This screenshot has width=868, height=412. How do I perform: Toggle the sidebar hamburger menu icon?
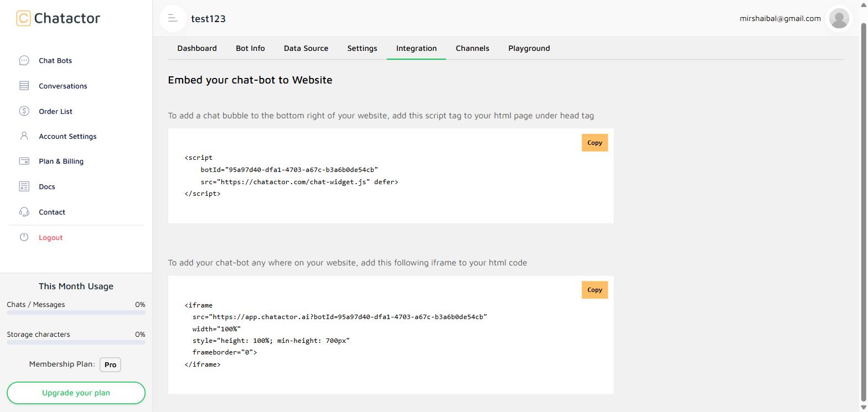(173, 18)
